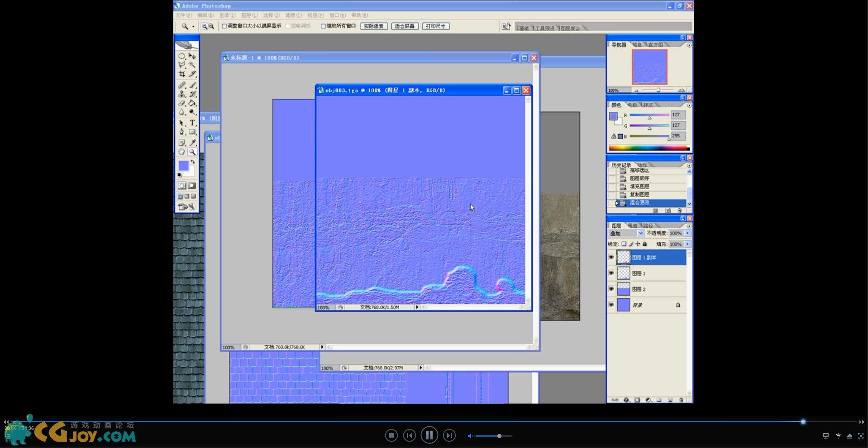The width and height of the screenshot is (868, 448).
Task: Click the 打印尺寸 button
Action: (x=436, y=26)
